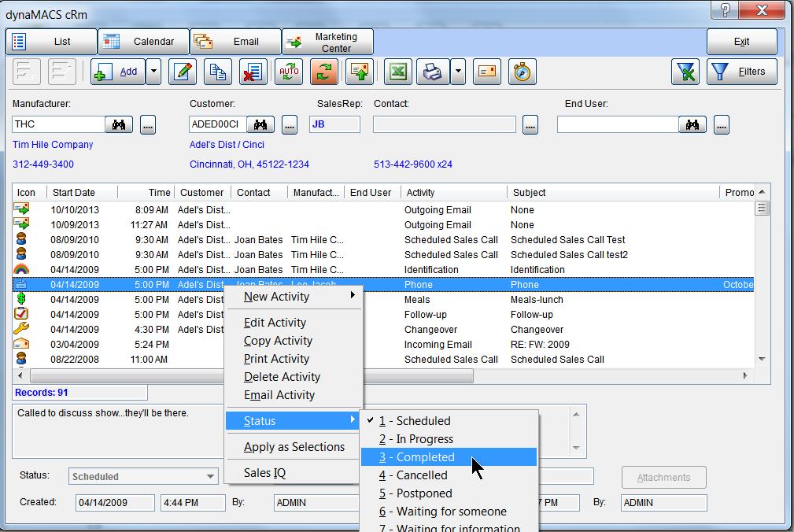Click the orange refresh icon
Image resolution: width=794 pixels, height=532 pixels.
tap(324, 72)
